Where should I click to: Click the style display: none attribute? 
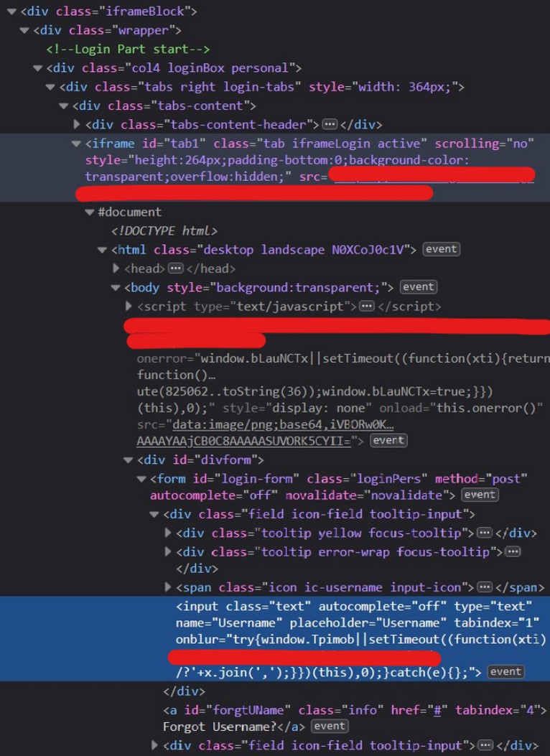(x=297, y=409)
